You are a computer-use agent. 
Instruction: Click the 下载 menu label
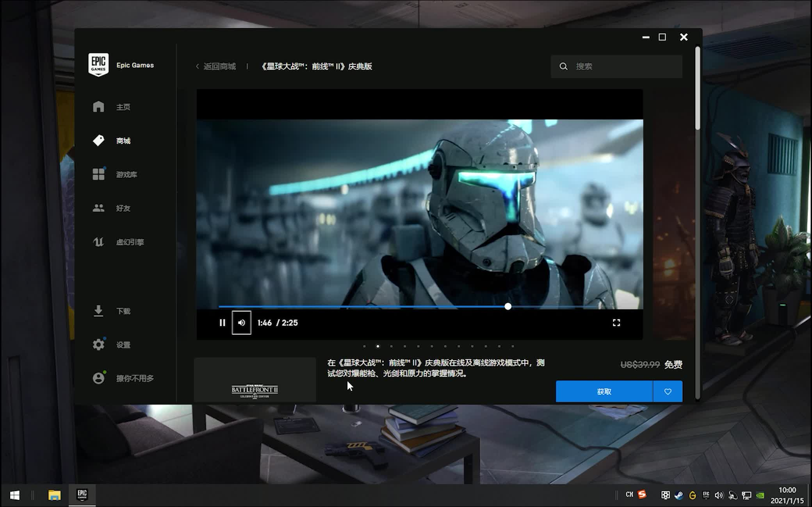(123, 311)
